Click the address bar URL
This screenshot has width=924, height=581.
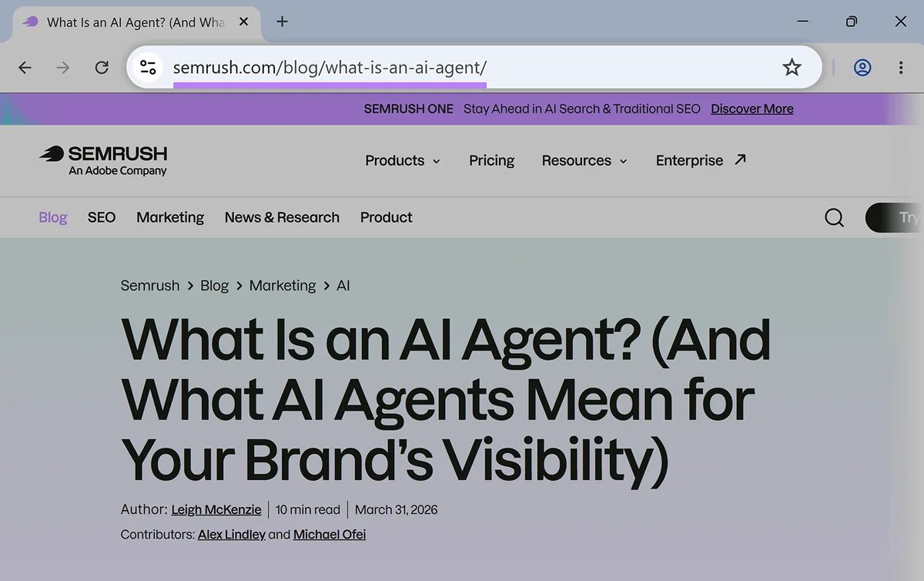pos(330,68)
